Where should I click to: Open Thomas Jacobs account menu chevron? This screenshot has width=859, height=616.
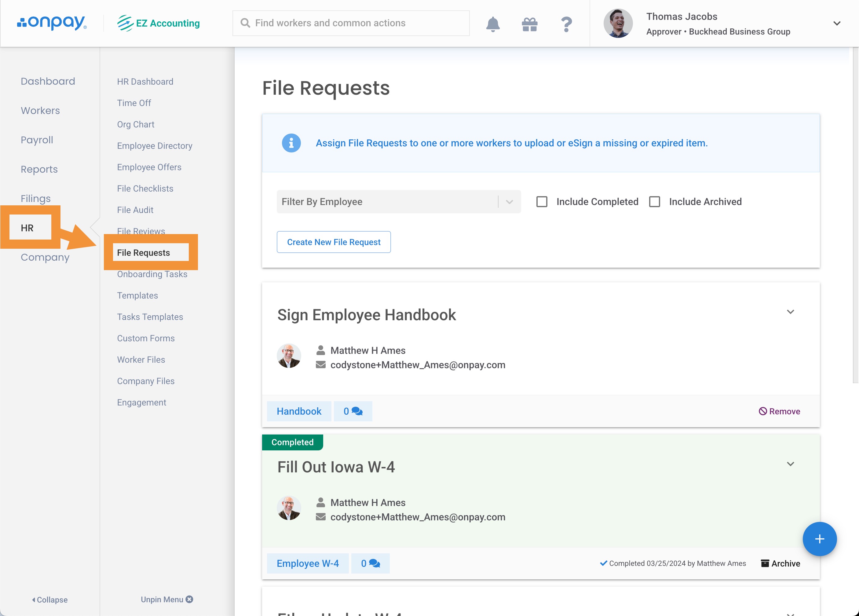point(837,24)
